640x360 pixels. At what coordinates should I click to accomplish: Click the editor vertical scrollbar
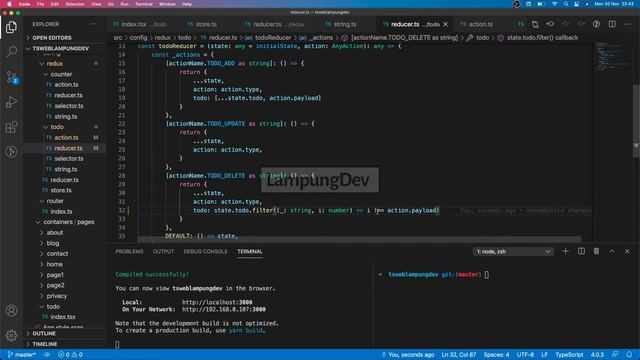(x=636, y=120)
